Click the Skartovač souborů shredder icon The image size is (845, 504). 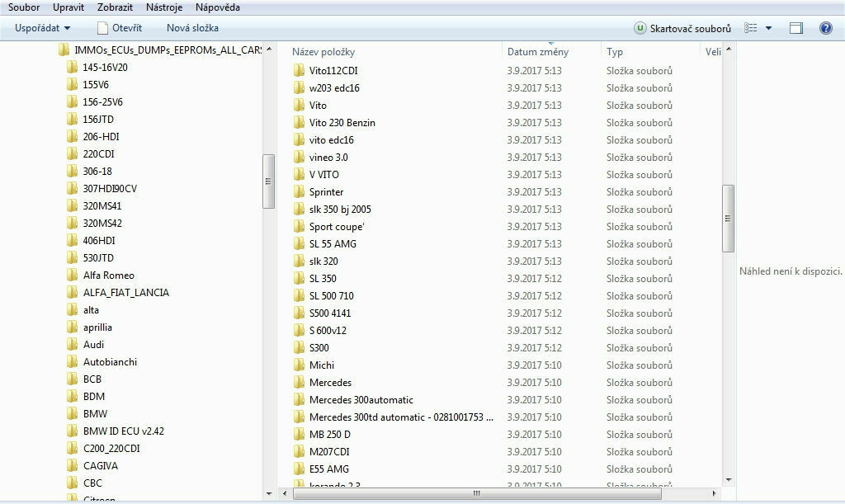tap(640, 28)
